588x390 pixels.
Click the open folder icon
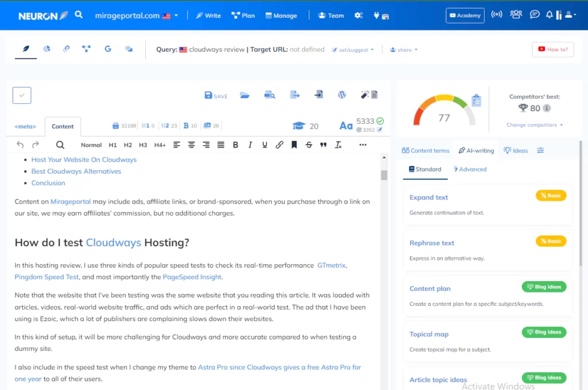point(245,95)
